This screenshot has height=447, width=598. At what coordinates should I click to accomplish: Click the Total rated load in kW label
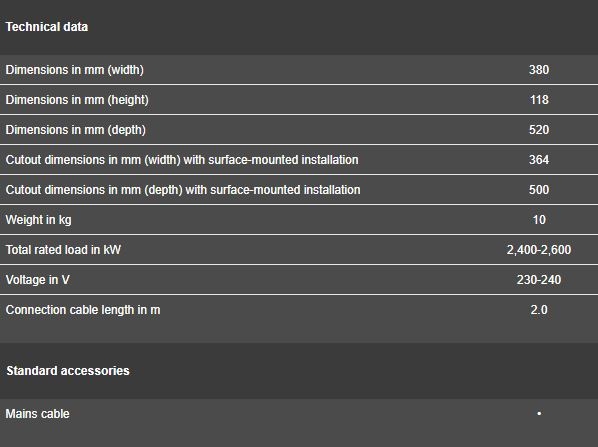pyautogui.click(x=63, y=250)
